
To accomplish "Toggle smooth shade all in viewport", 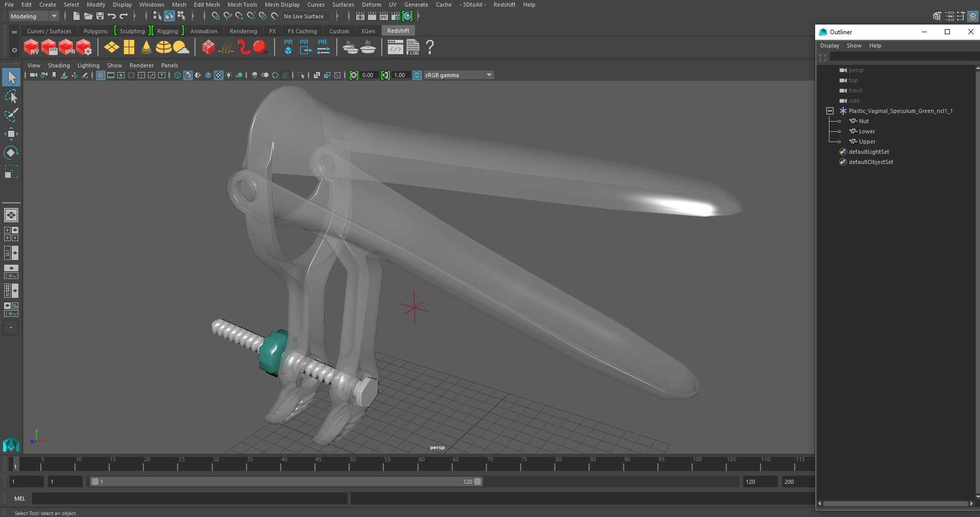I will pos(188,75).
